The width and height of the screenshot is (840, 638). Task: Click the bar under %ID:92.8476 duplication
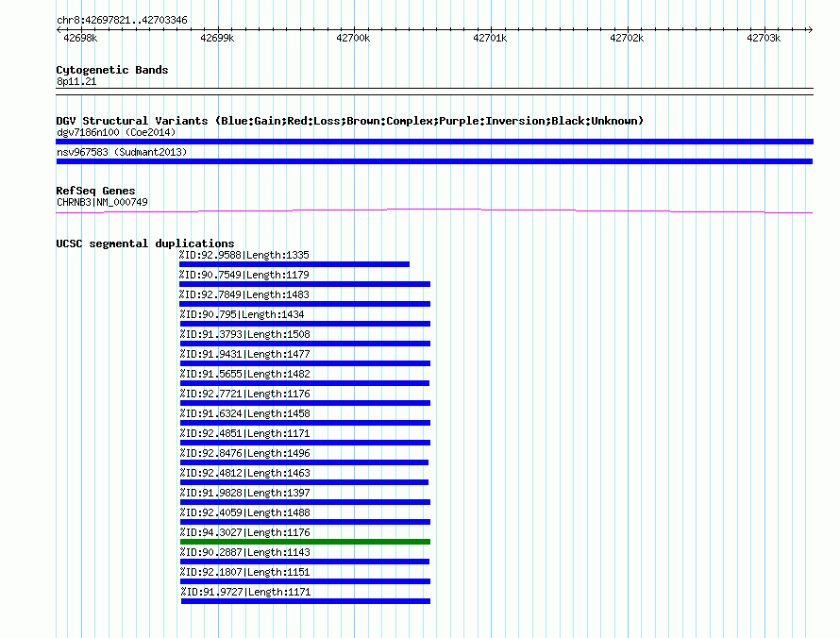[x=304, y=462]
